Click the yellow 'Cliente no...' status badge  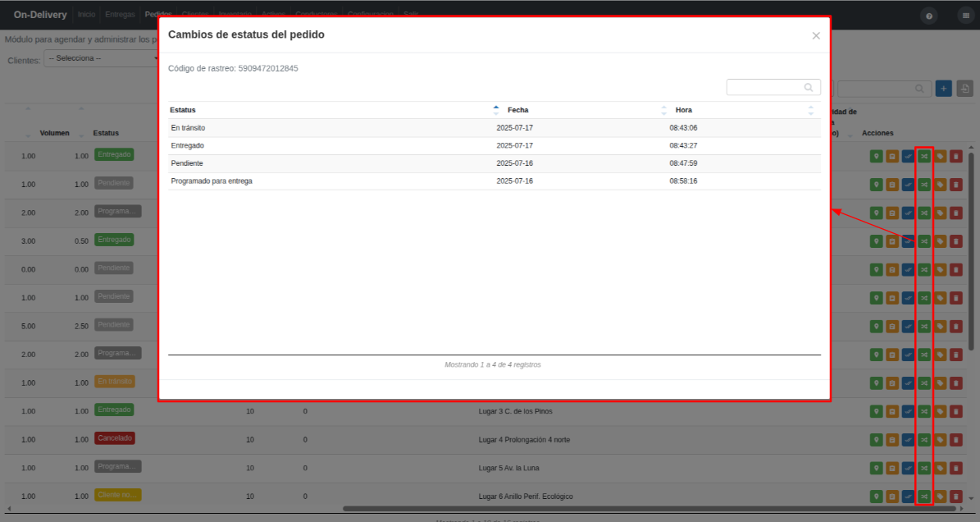(x=118, y=495)
